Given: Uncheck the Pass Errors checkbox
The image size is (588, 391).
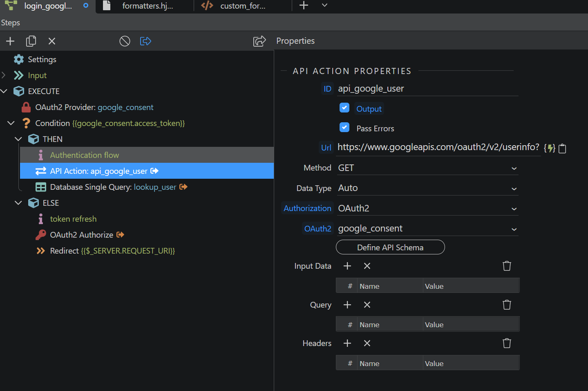Looking at the screenshot, I should (x=344, y=128).
